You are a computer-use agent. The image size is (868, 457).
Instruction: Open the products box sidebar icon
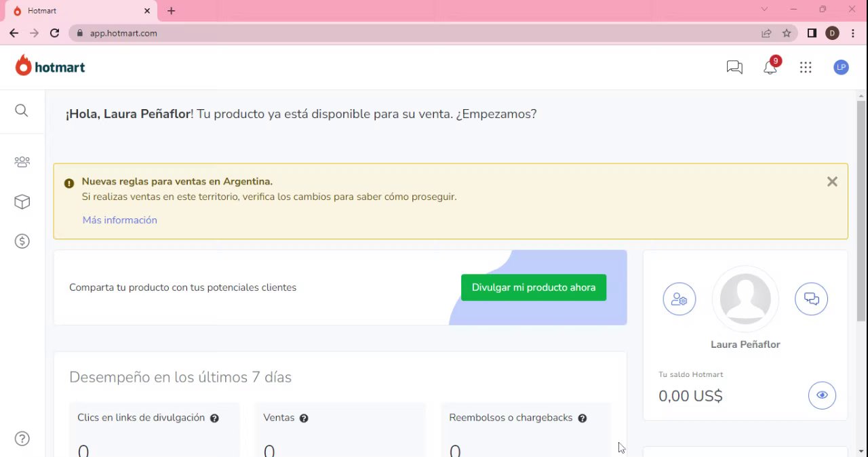coord(22,201)
